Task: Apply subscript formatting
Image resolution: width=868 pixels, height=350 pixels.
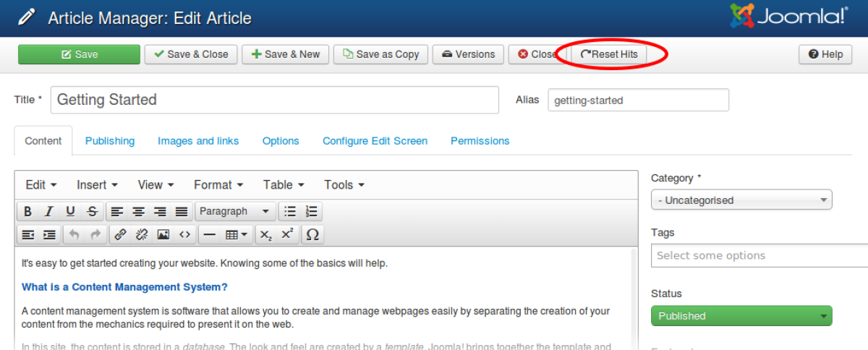Action: pos(266,234)
